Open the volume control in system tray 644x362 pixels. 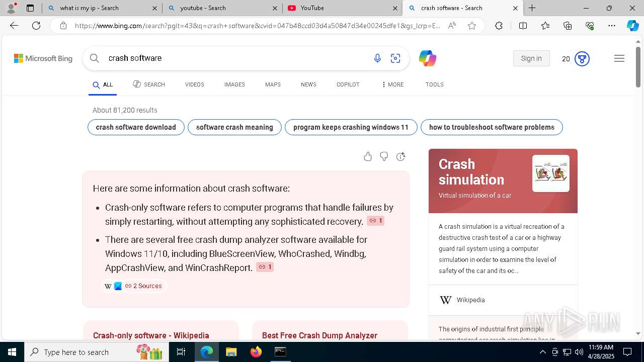click(579, 352)
